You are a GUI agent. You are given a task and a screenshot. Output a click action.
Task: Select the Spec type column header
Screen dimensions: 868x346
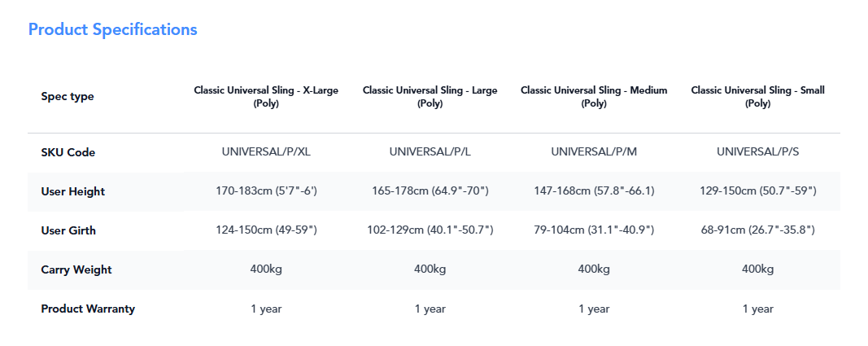(x=68, y=96)
